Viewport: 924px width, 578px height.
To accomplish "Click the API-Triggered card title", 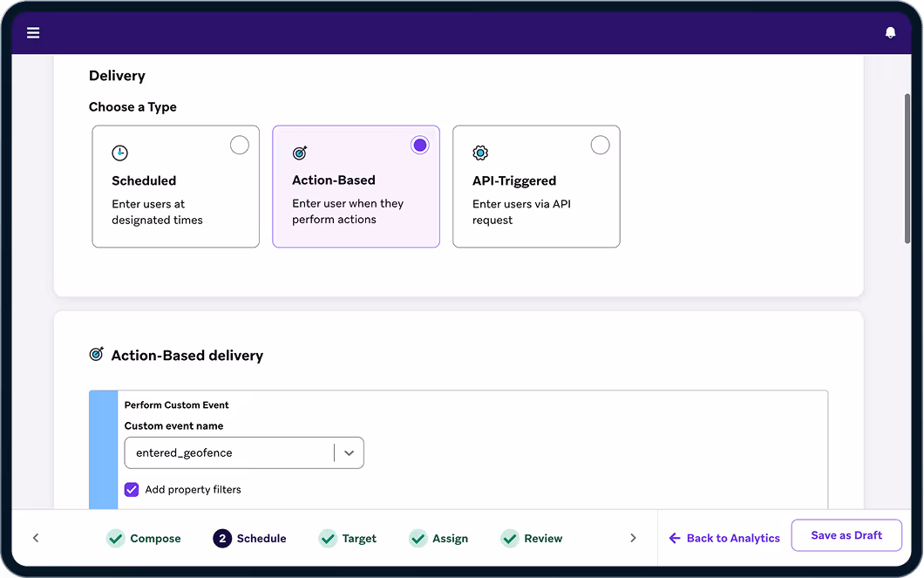I will (513, 180).
